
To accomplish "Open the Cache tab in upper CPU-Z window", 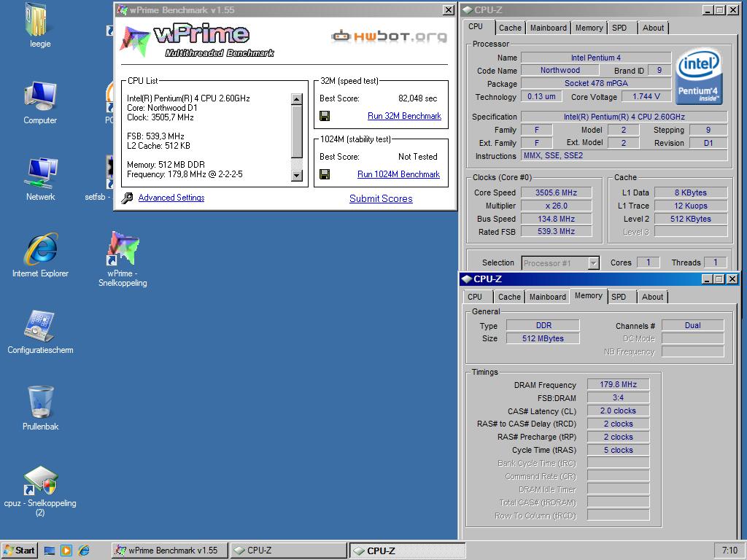I will pos(510,28).
